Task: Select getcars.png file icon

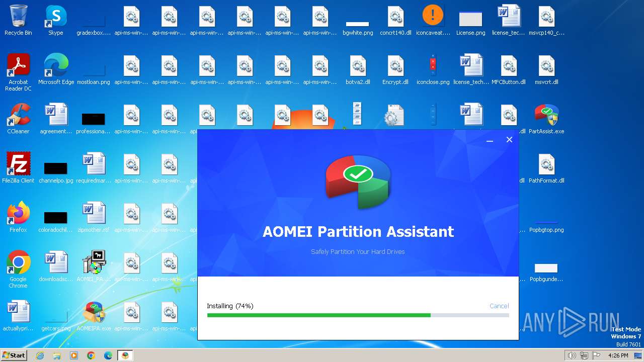Action: [56, 321]
